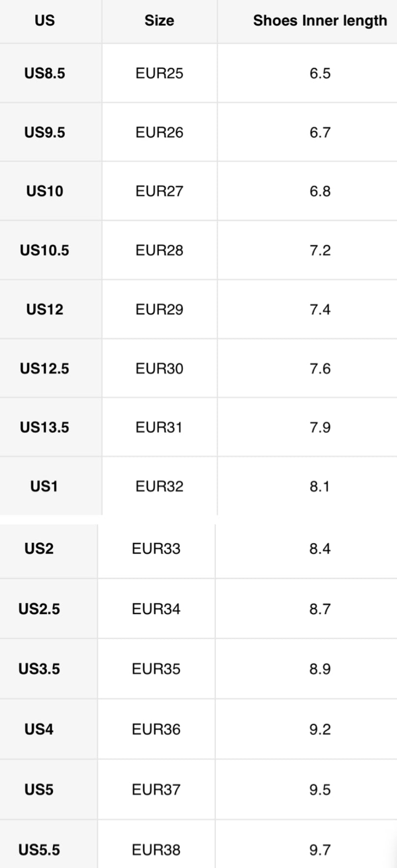This screenshot has width=397, height=868.
Task: Select the 6.7 inner length value
Action: 320,133
